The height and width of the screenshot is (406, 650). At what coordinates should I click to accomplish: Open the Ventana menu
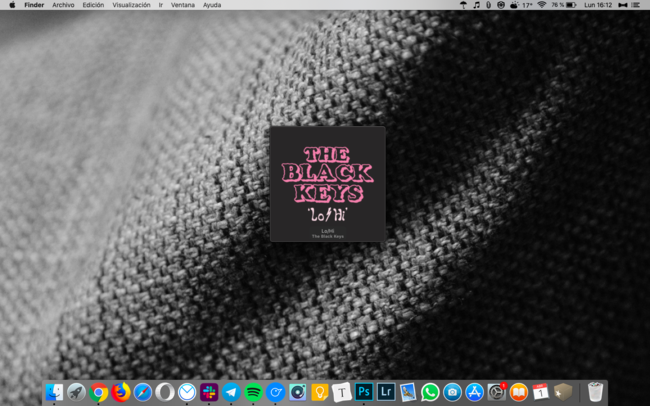[x=183, y=5]
